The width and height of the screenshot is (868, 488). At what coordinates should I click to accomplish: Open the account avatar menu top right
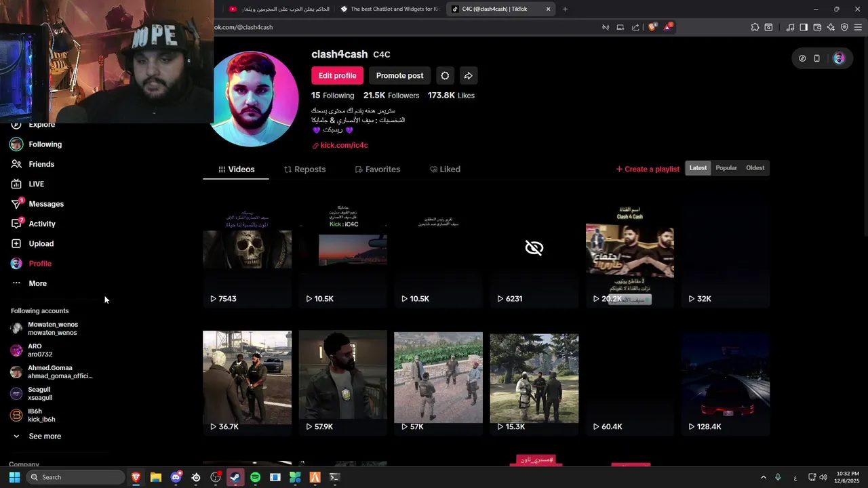(x=839, y=58)
